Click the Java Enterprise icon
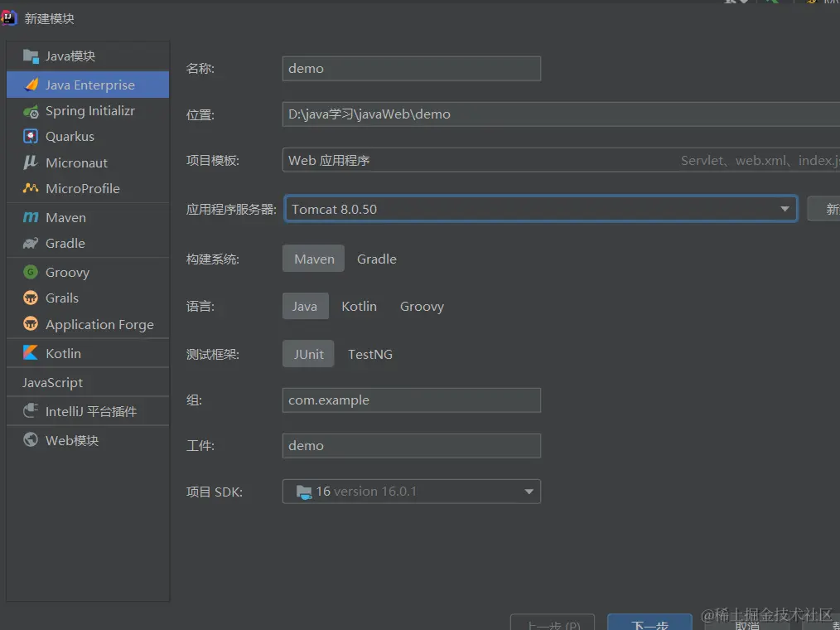 coord(31,85)
